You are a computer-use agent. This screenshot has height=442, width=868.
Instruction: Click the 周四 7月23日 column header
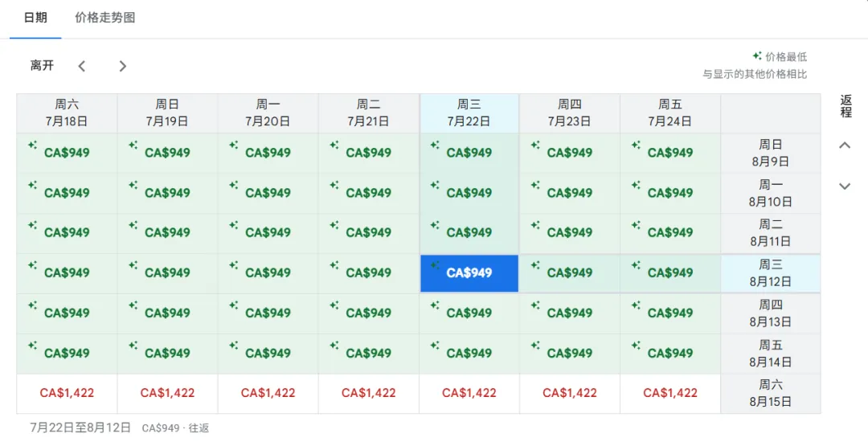(570, 113)
